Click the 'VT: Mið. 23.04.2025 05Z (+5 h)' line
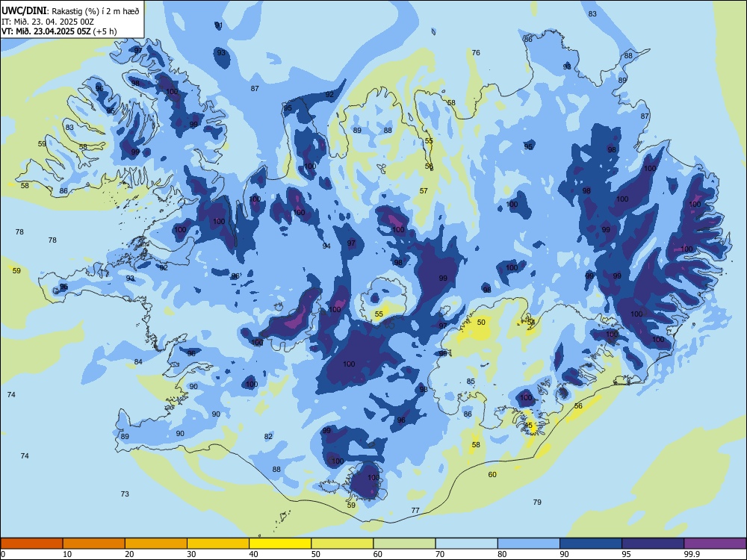Image resolution: width=747 pixels, height=560 pixels. [59, 31]
